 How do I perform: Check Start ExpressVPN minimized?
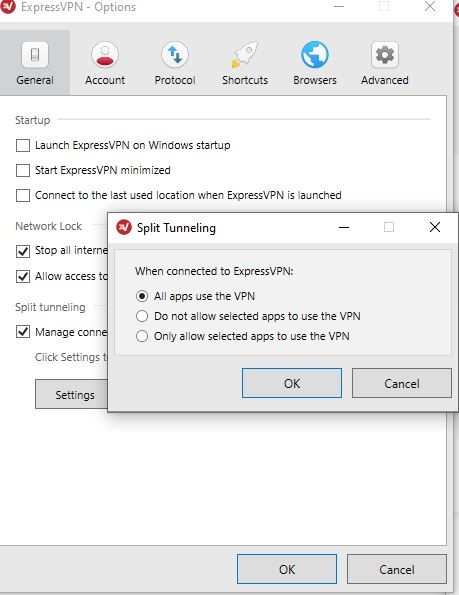pos(23,170)
